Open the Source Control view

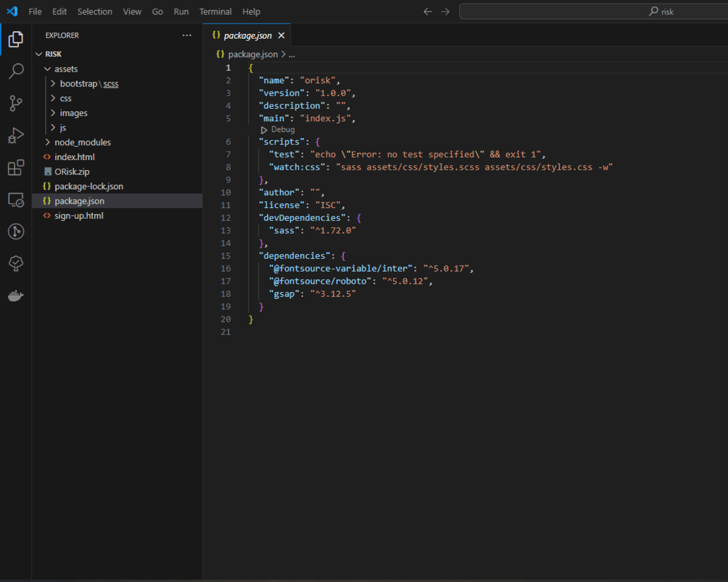tap(16, 104)
